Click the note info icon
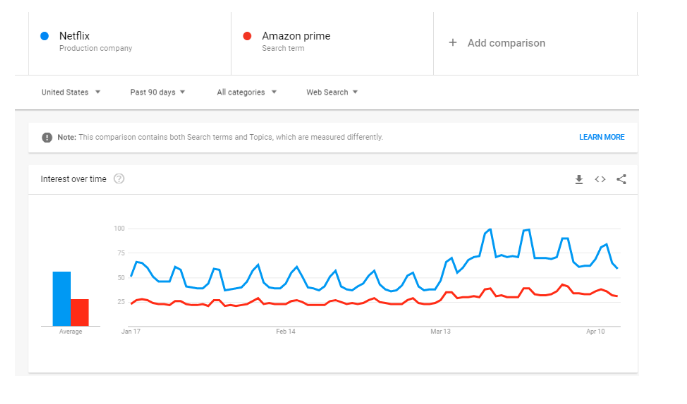Viewport: 687px width, 404px height. point(47,137)
